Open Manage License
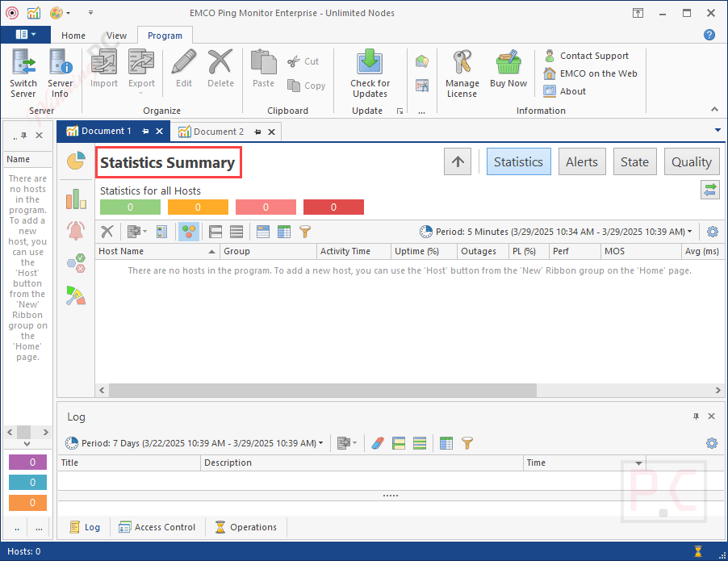Viewport: 728px width, 561px height. 462,73
